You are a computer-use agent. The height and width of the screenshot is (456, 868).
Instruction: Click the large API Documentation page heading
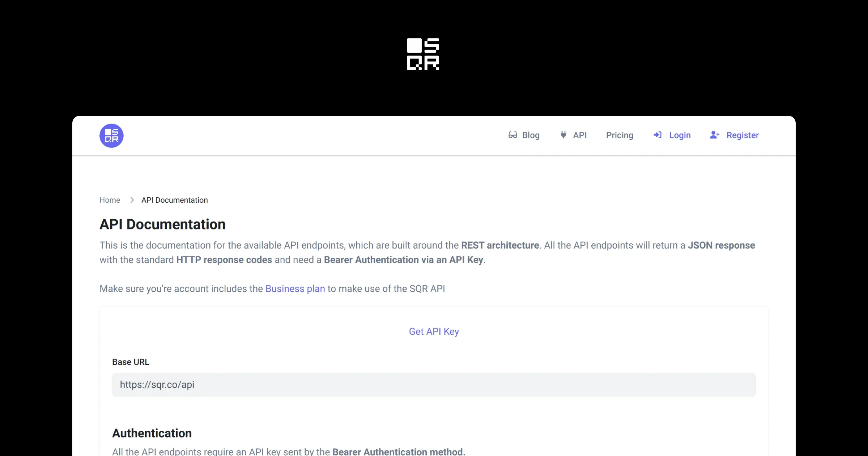pos(162,224)
